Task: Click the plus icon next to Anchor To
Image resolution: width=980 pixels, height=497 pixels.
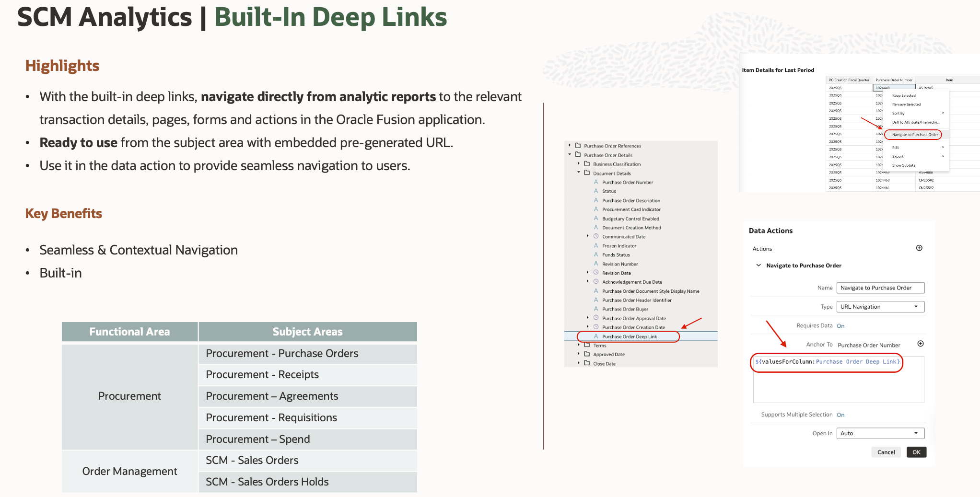Action: coord(920,344)
